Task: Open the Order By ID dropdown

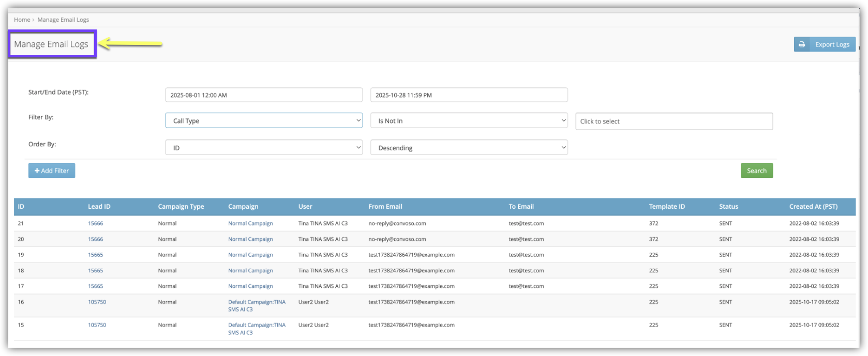Action: [264, 148]
